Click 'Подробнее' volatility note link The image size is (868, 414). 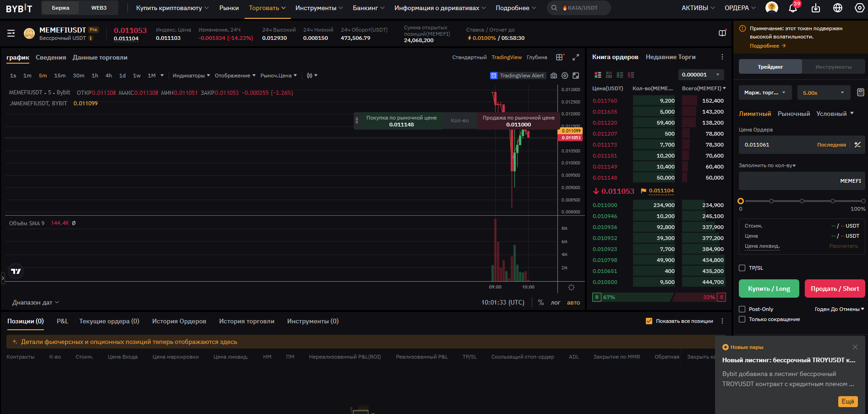768,46
